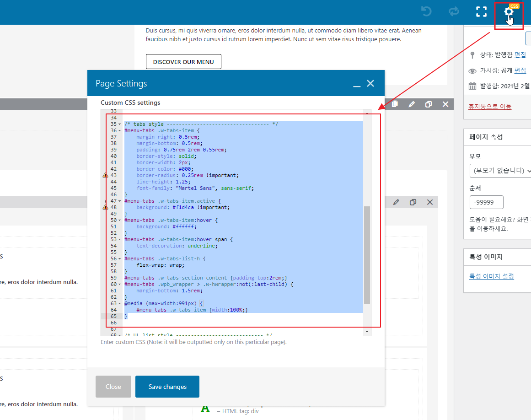The image size is (531, 420).
Task: Click 특성 이미지 설정 featured image link
Action: [x=491, y=276]
